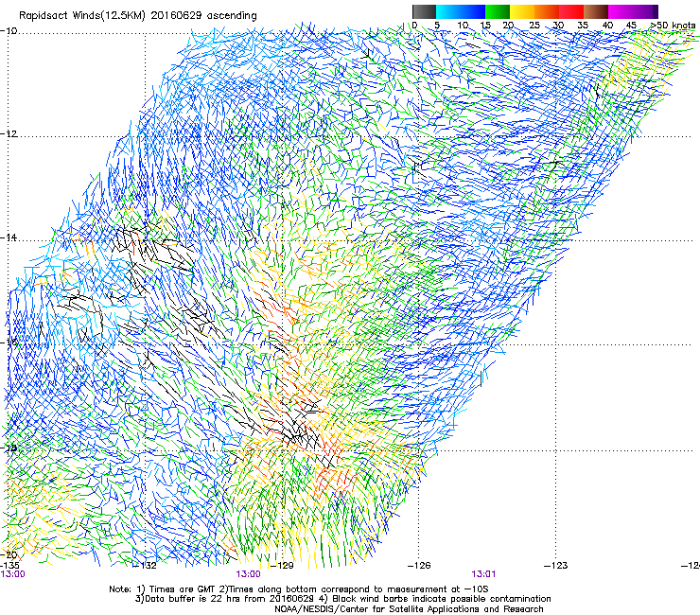
Task: Click the cyan 5-10 knots color swatch
Action: pyautogui.click(x=448, y=11)
